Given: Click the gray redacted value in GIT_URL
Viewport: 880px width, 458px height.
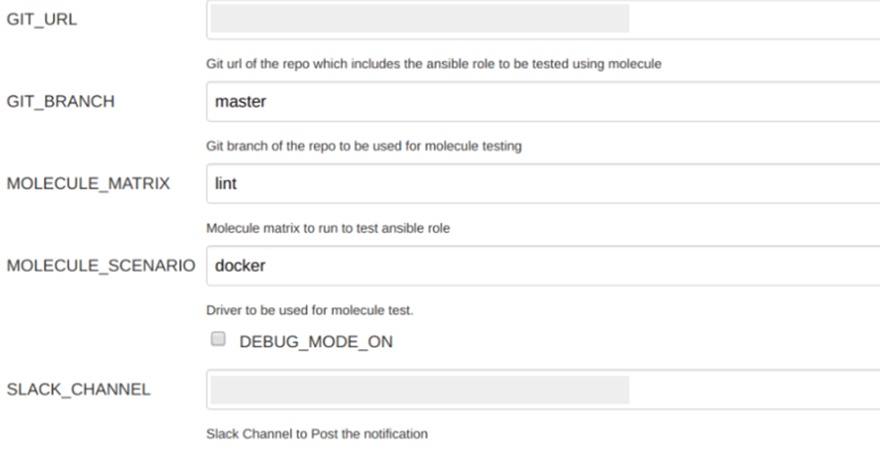Looking at the screenshot, I should 420,19.
